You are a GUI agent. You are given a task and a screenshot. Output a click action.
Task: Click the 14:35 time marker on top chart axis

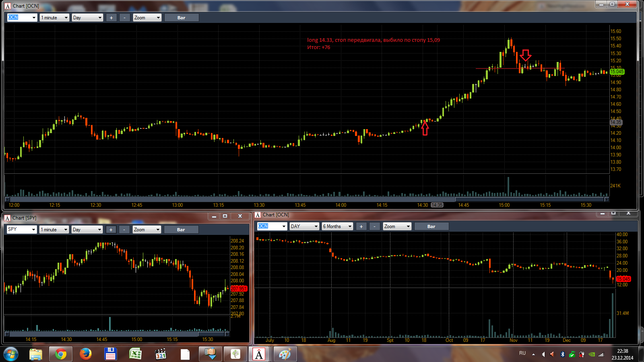tap(437, 205)
